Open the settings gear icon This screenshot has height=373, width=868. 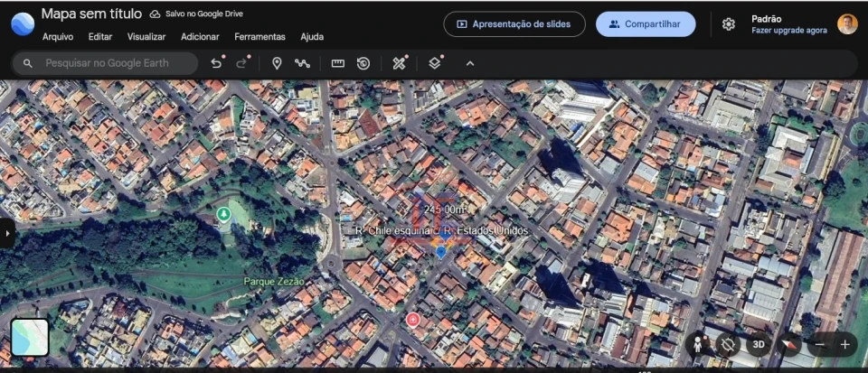[x=729, y=24]
